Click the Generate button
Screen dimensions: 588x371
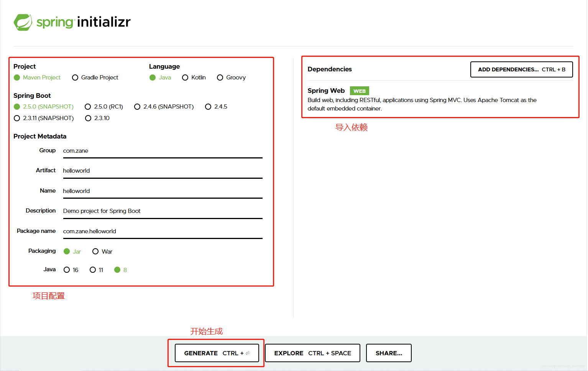(x=217, y=353)
